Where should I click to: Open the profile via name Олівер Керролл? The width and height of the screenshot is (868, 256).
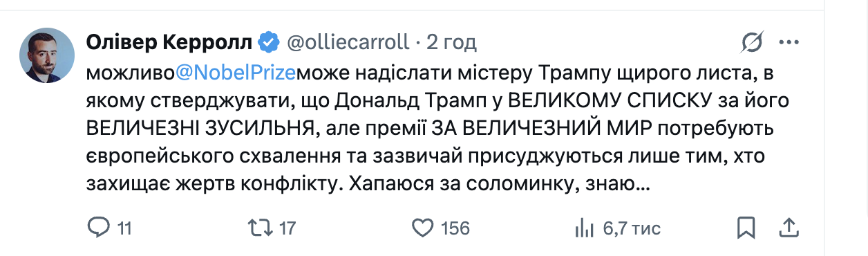coord(169,43)
